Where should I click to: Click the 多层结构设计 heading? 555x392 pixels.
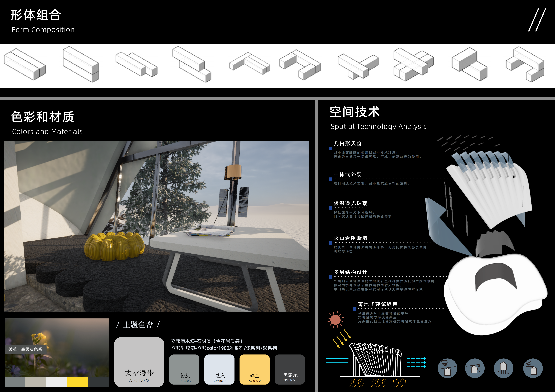coord(350,272)
